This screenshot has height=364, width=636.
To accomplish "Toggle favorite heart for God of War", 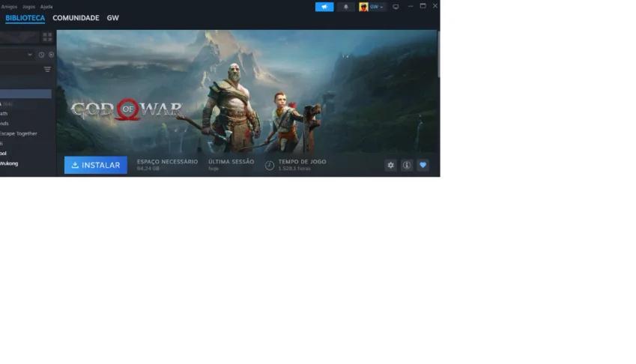I will pyautogui.click(x=423, y=165).
